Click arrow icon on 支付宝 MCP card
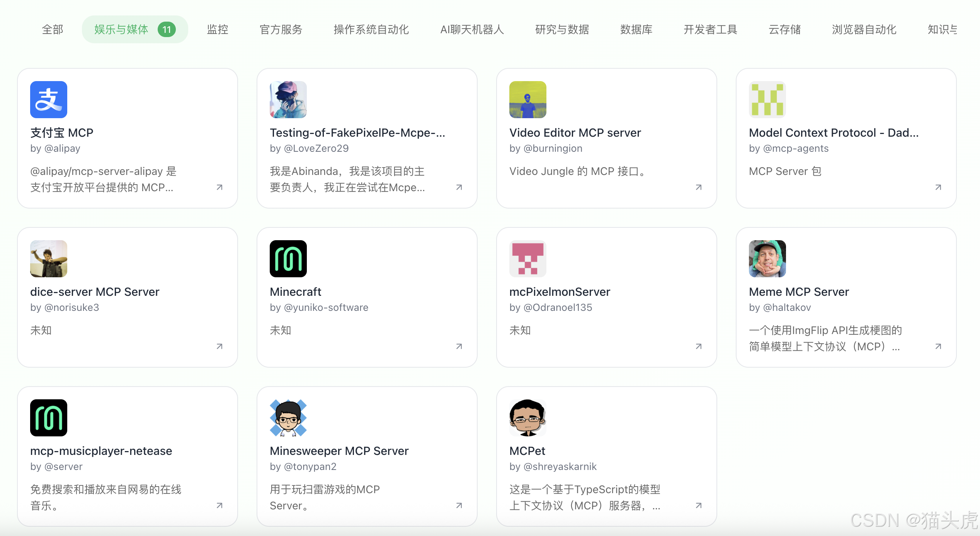980x536 pixels. [x=219, y=187]
